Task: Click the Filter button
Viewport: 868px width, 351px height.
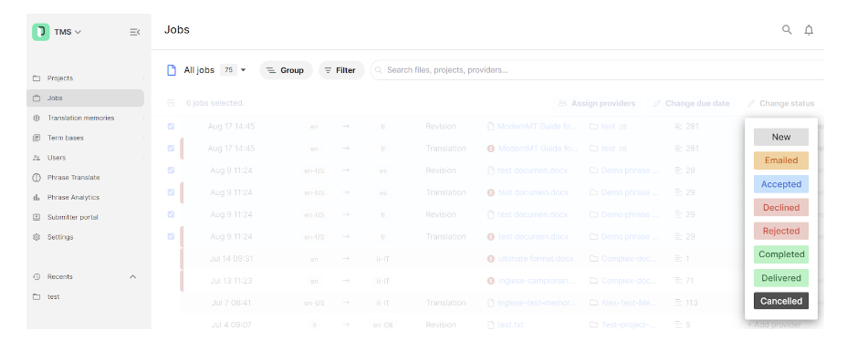Action: coord(341,70)
